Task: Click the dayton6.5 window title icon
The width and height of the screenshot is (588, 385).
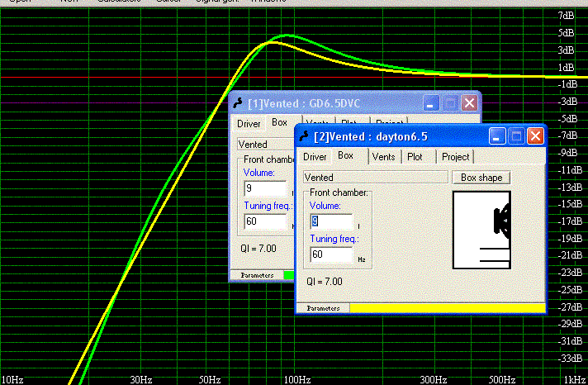Action: pos(304,136)
